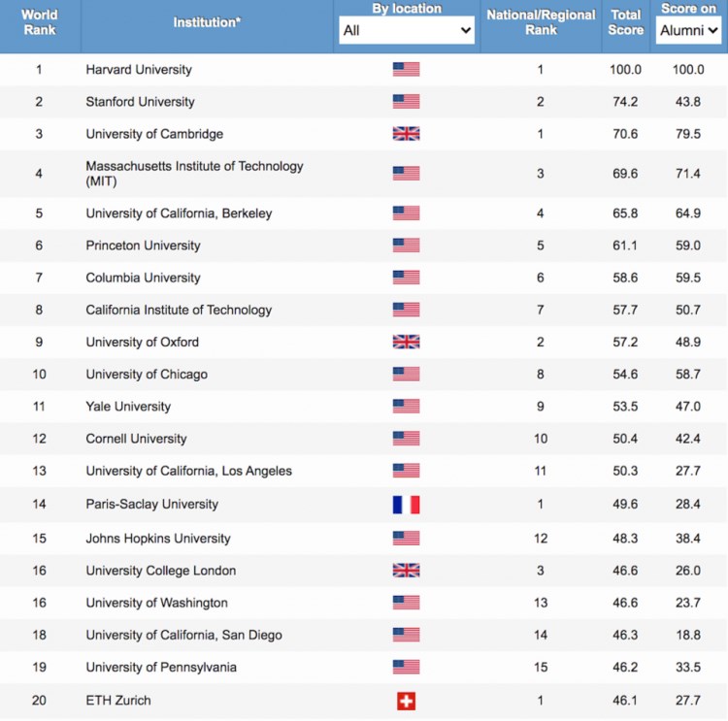Open the Harvard University entry

pyautogui.click(x=139, y=70)
